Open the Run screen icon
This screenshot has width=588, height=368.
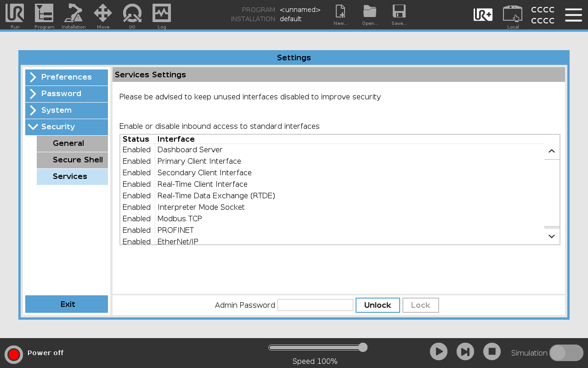[x=15, y=14]
